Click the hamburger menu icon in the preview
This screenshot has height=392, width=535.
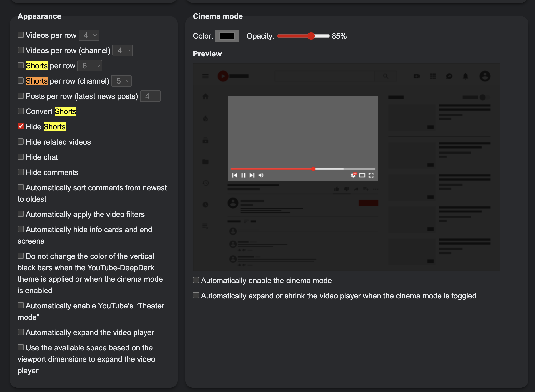(205, 76)
